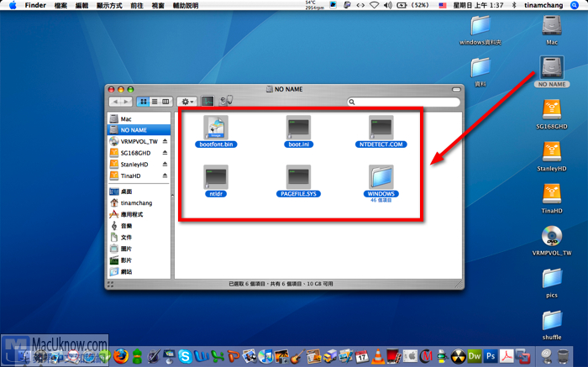Click the Finder search field
Screen dimensions: 588x367
[x=403, y=102]
